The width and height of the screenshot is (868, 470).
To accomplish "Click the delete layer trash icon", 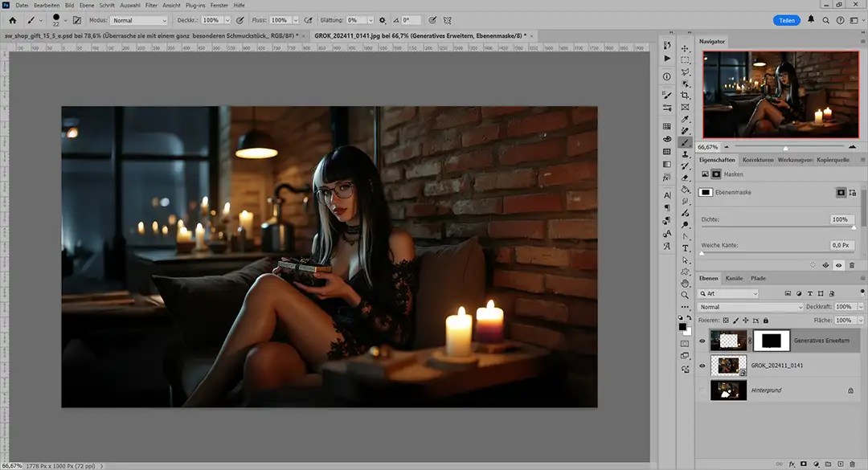I will [851, 464].
